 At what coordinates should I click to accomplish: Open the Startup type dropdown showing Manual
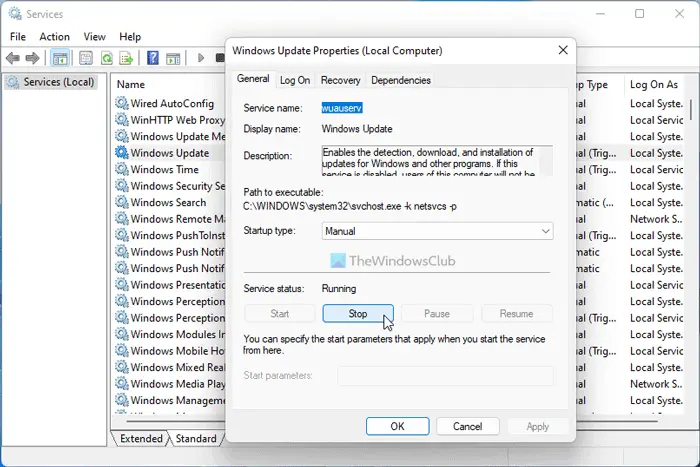(438, 231)
